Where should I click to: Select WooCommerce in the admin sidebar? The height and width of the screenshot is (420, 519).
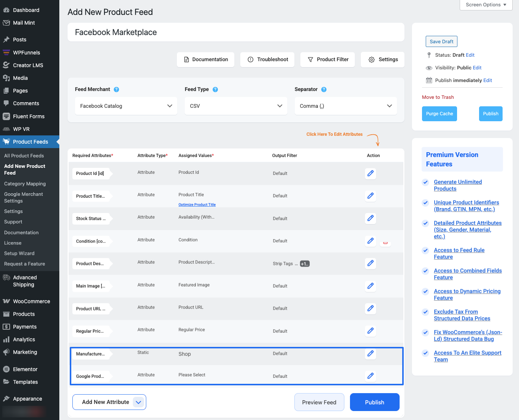coord(31,301)
